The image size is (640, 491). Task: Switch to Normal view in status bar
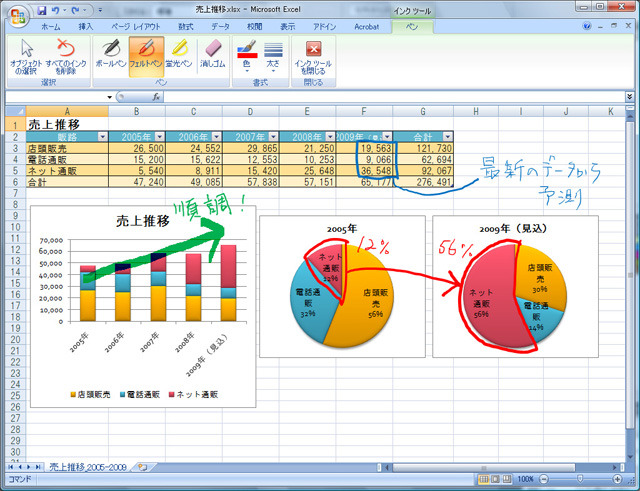coord(483,479)
